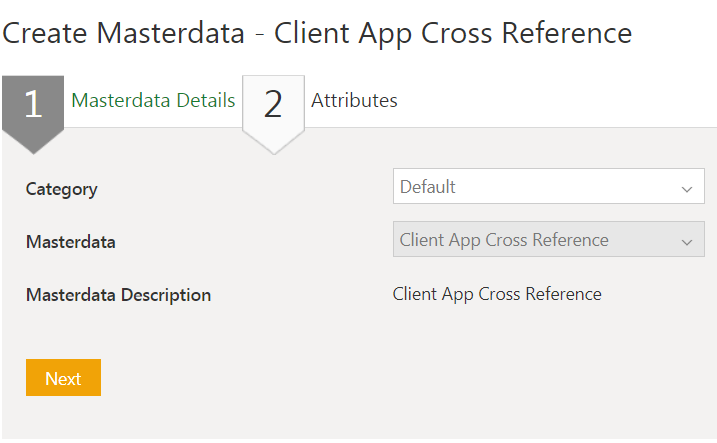Click the Masterdata dropdown chevron arrow

coord(686,241)
